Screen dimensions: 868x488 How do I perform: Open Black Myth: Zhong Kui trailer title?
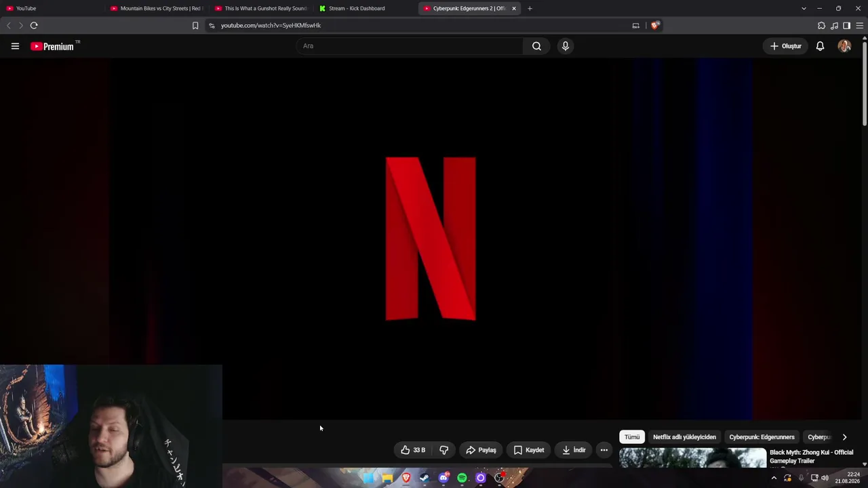pos(811,457)
